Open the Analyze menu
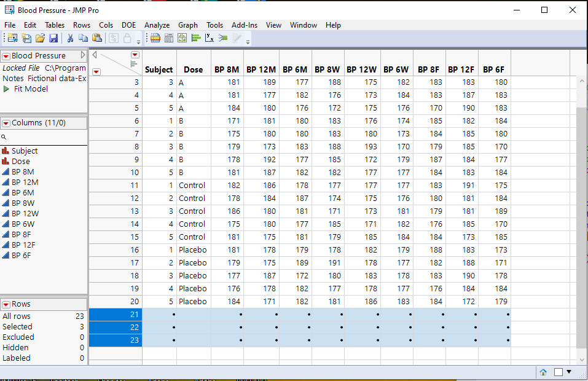Image resolution: width=588 pixels, height=381 pixels. point(157,25)
